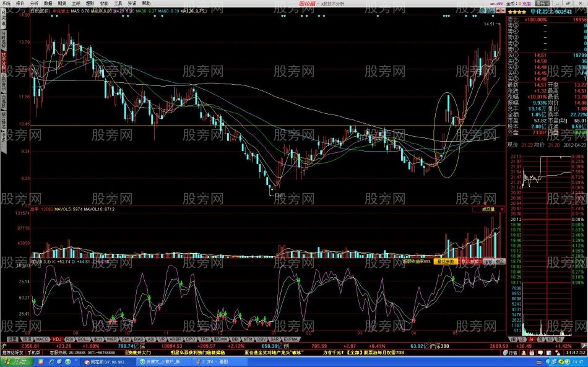Select the 分 tab under intraday chart
Image resolution: width=588 pixels, height=367 pixels.
(532, 339)
